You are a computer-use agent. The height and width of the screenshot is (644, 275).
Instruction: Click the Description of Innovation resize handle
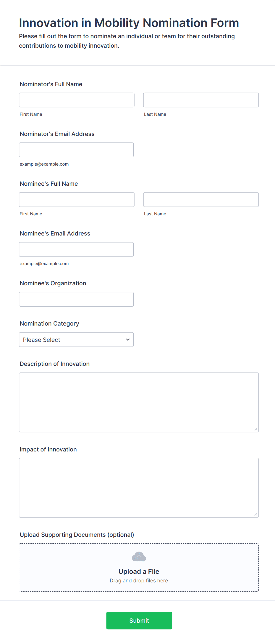pos(255,429)
